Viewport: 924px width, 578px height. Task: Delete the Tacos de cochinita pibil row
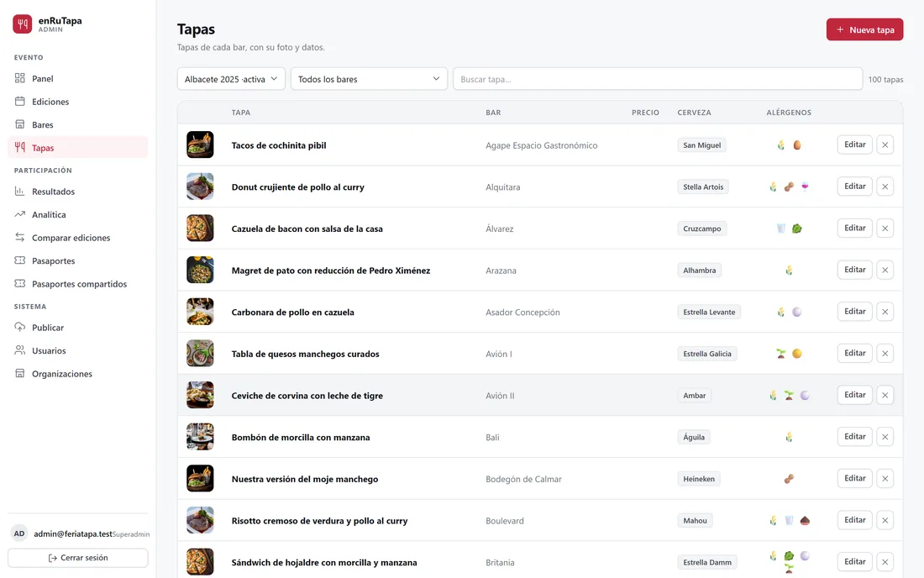[885, 145]
